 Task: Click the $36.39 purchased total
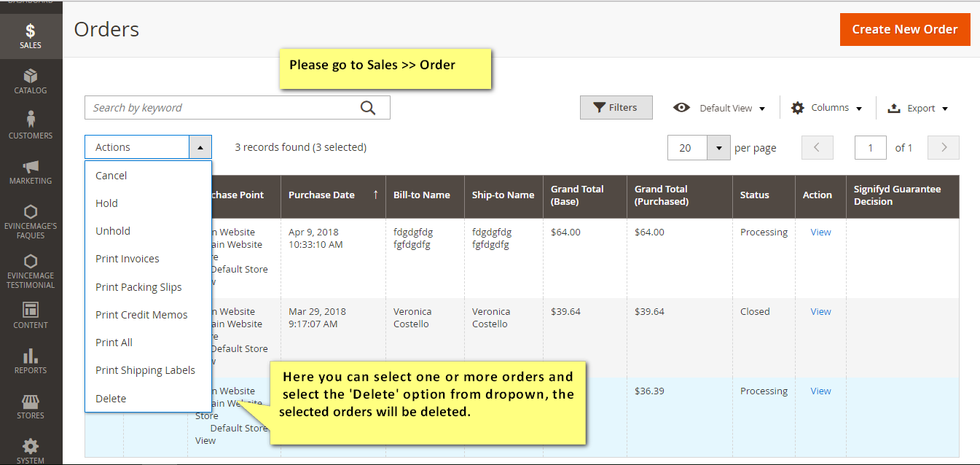pyautogui.click(x=649, y=391)
